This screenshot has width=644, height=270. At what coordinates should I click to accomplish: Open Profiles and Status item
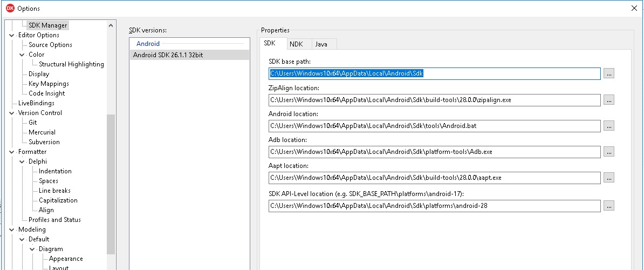[x=54, y=219]
